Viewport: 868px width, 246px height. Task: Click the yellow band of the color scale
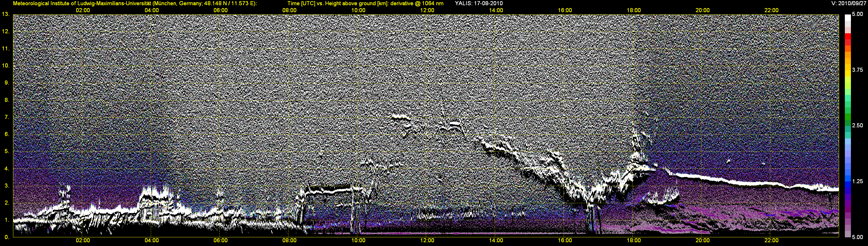(848, 74)
